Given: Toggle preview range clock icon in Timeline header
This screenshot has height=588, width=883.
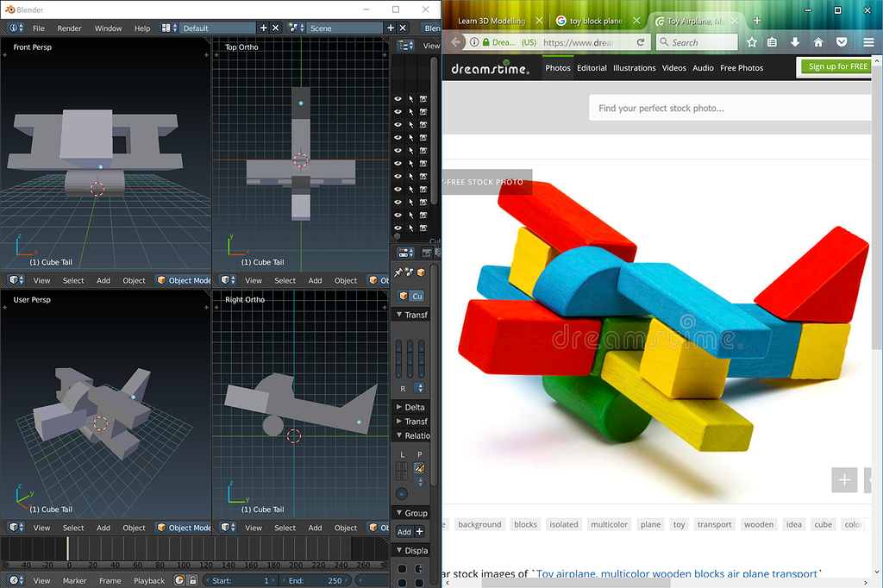Looking at the screenshot, I should tap(179, 580).
